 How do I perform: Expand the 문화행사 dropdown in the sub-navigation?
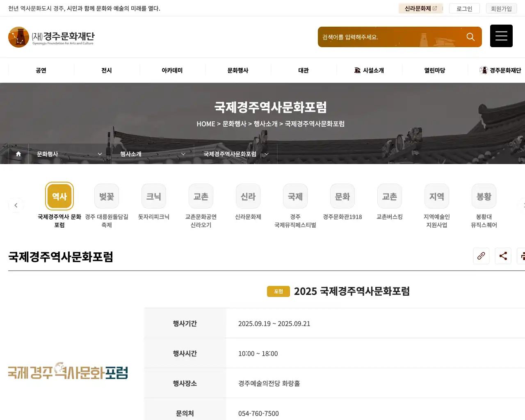pos(68,154)
